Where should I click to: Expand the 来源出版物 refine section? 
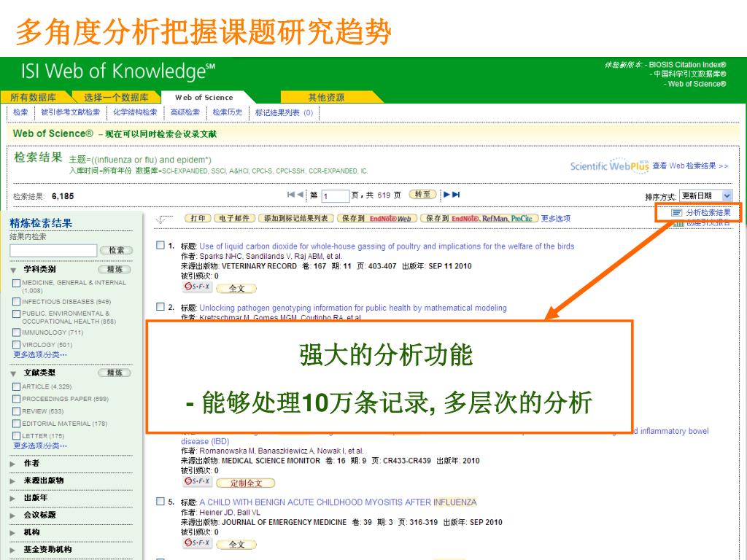point(13,481)
